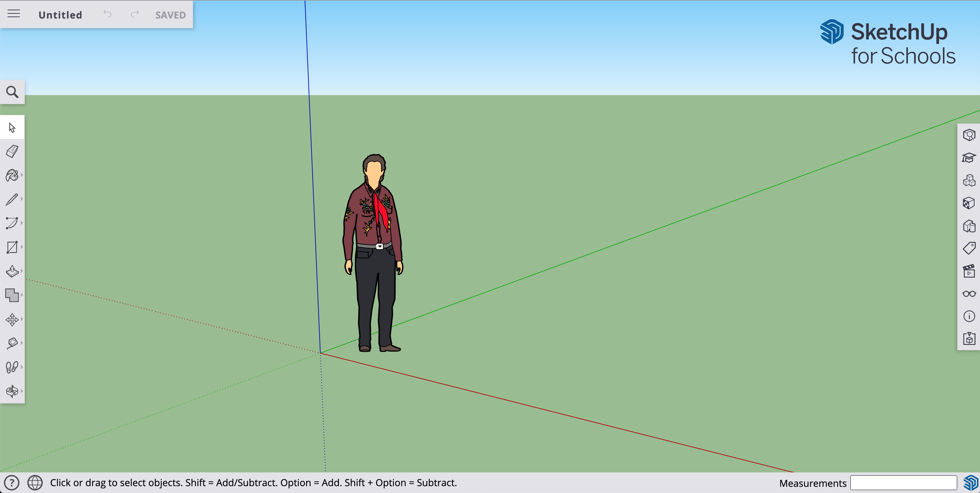Choose the Rectangle shape tool

point(11,247)
